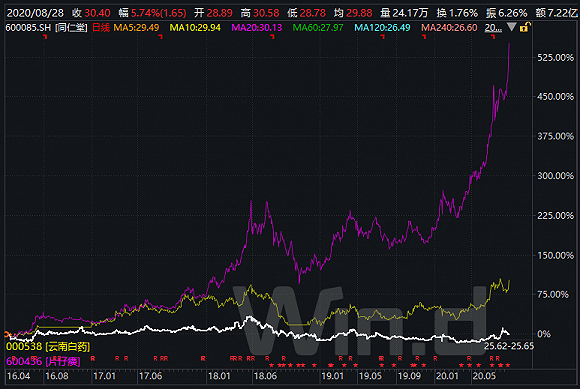Screen dimensions: 580x389
Task: Select the MA120:26.49 indicator label
Action: [x=382, y=28]
